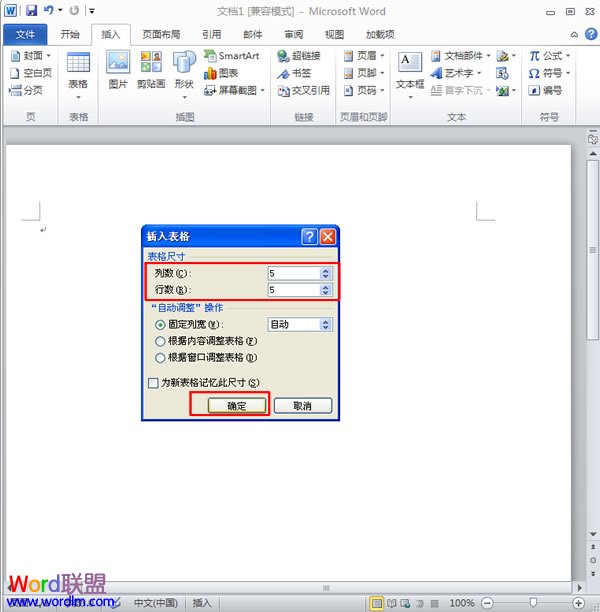
Task: Switch to the Page Layout (页面布局) tab
Action: (161, 34)
